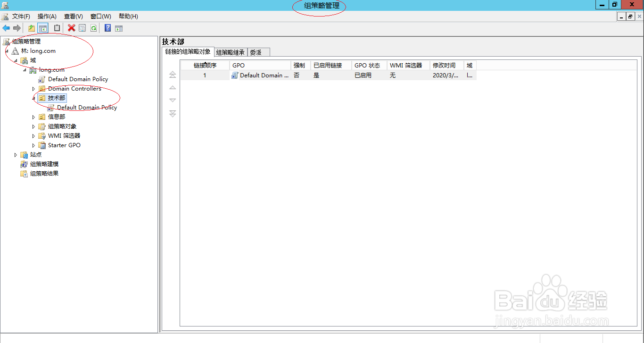The height and width of the screenshot is (343, 644).
Task: Click the clipboard export icon
Action: [x=56, y=28]
